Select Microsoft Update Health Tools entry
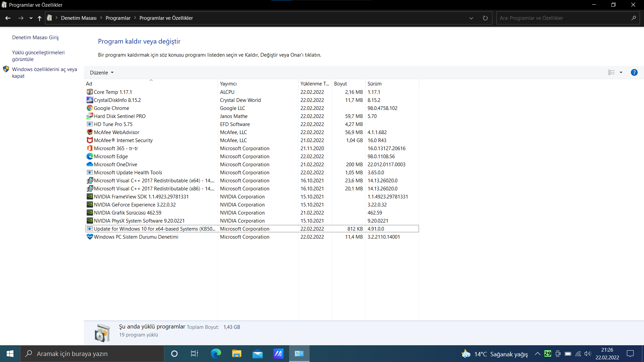 pyautogui.click(x=252, y=173)
